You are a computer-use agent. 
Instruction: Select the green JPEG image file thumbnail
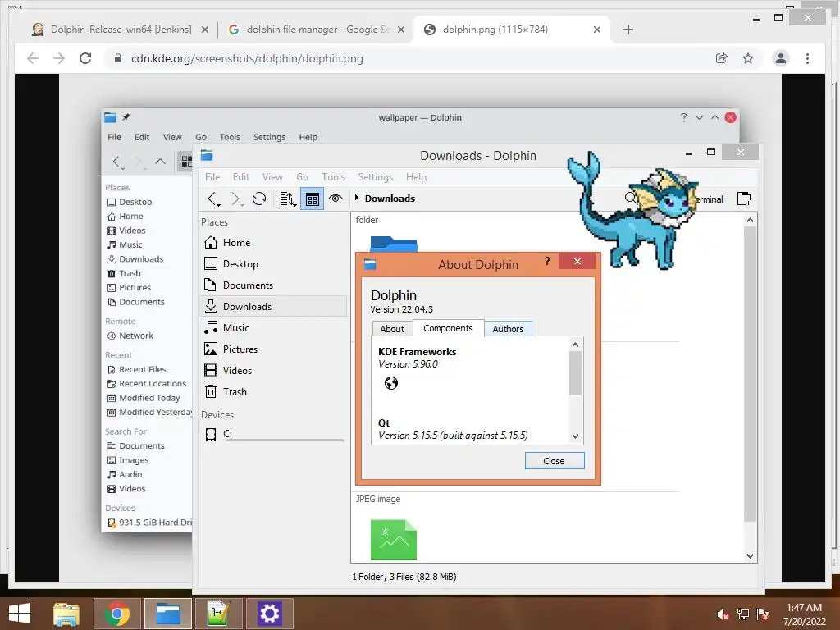pos(393,540)
